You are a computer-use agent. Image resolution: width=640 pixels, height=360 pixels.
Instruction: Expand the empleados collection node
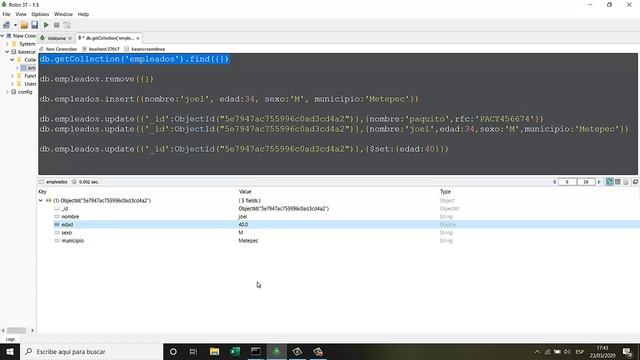pos(17,68)
